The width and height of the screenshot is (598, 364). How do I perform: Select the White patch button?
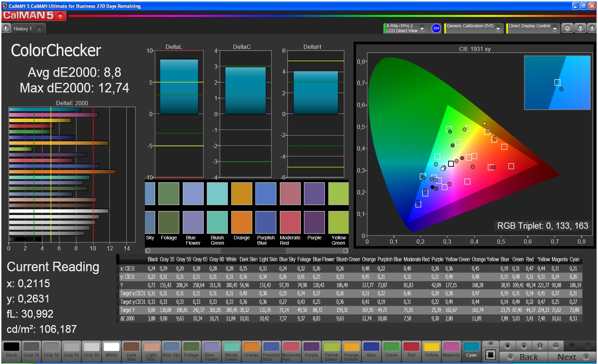(x=111, y=351)
